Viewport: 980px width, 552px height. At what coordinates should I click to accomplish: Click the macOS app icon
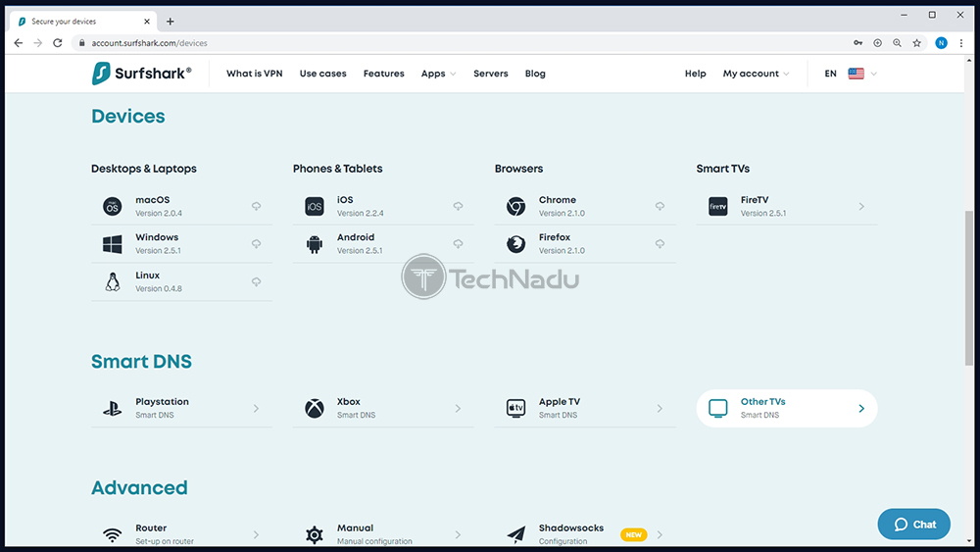coord(112,206)
